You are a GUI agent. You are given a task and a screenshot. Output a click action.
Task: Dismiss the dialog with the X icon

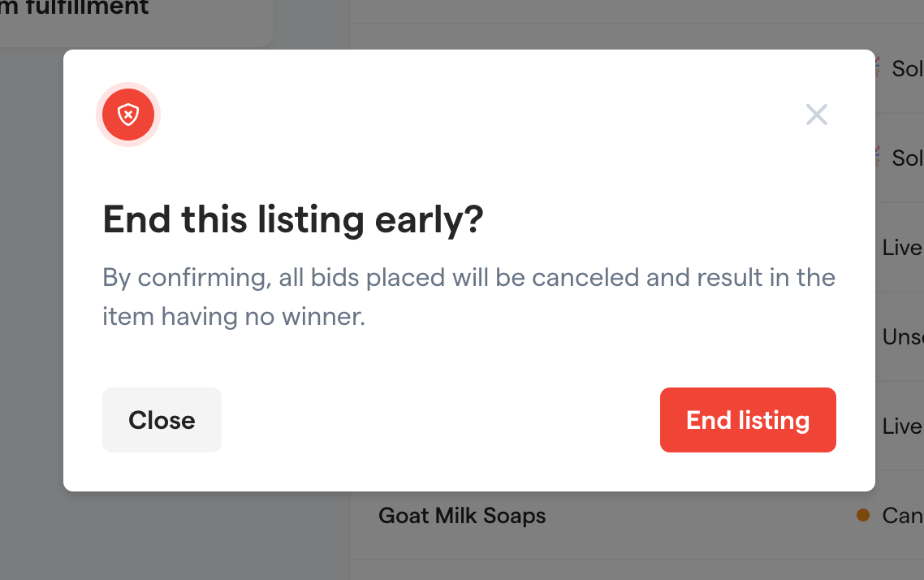[x=816, y=115]
